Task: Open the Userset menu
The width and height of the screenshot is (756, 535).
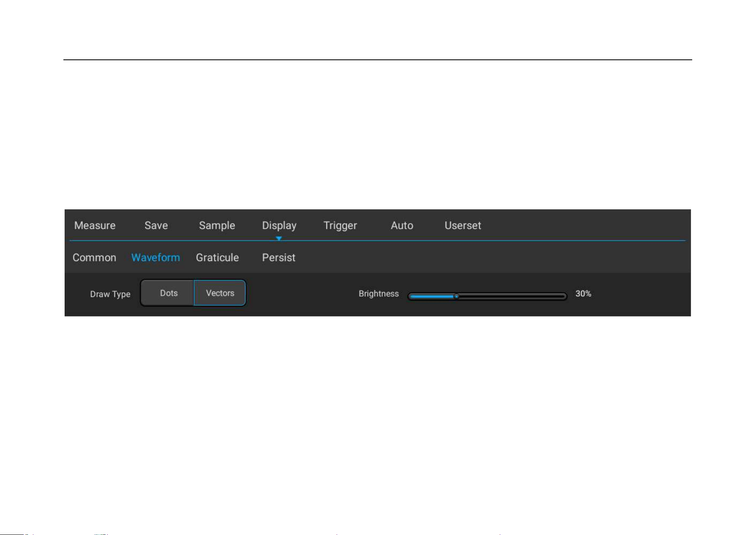Action: click(463, 225)
